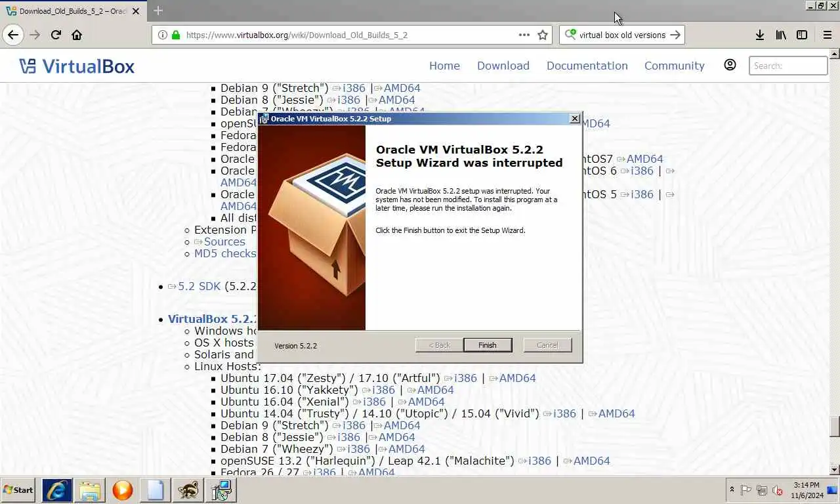Click Finish to exit the Setup Wizard
This screenshot has height=504, width=840.
[x=488, y=345]
